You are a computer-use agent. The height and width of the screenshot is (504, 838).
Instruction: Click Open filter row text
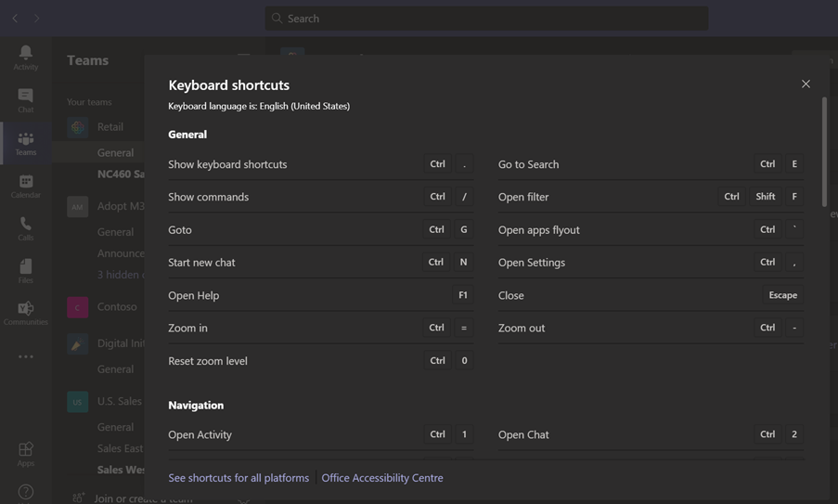click(x=523, y=197)
